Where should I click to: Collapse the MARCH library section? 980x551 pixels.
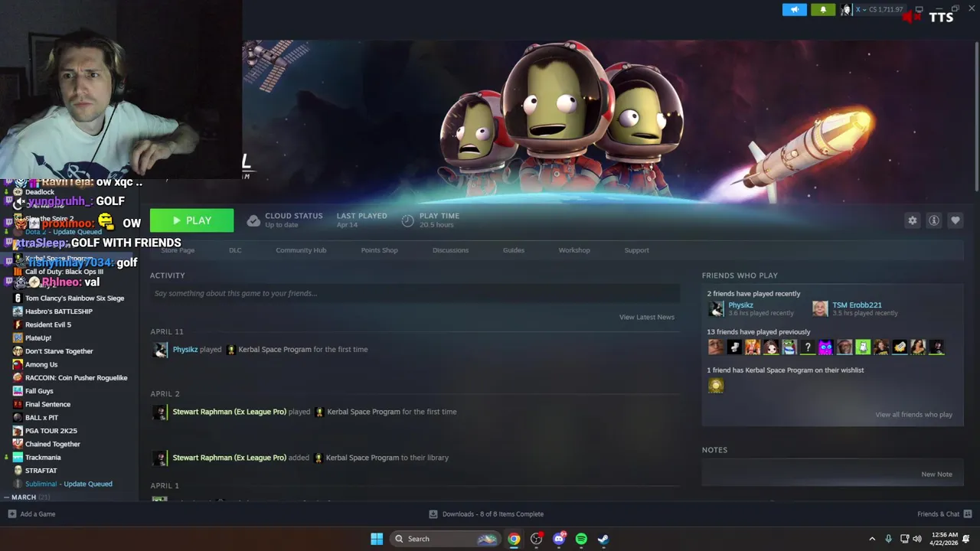pos(6,497)
